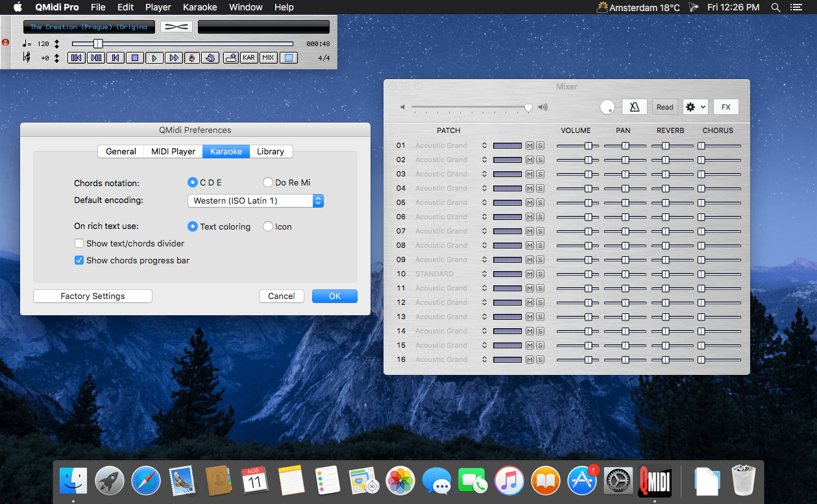Click the Mixer master volume slider
Screen dimensions: 817x504
472,107
